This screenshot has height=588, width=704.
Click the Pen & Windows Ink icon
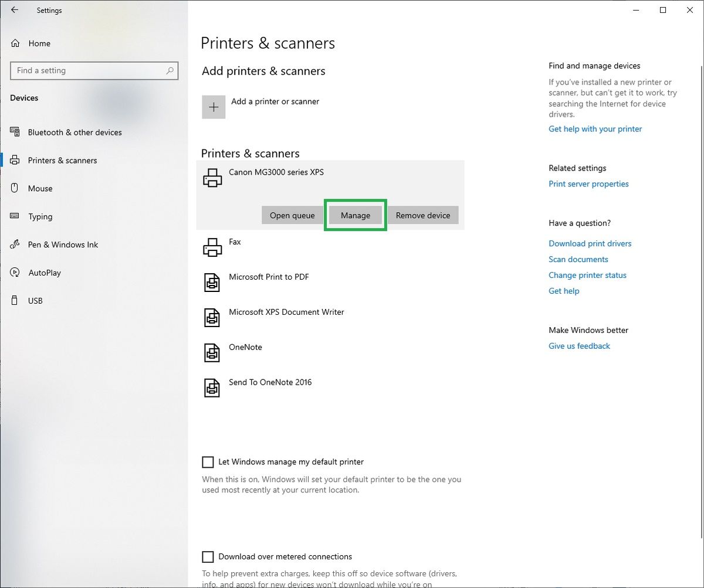click(x=15, y=244)
